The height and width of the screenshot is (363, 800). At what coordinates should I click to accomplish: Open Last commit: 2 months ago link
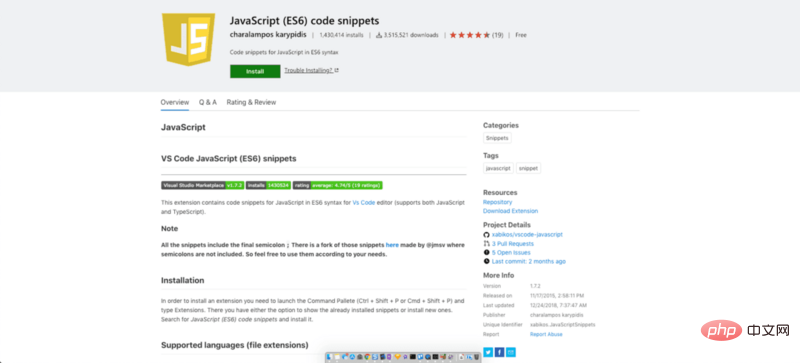point(529,261)
